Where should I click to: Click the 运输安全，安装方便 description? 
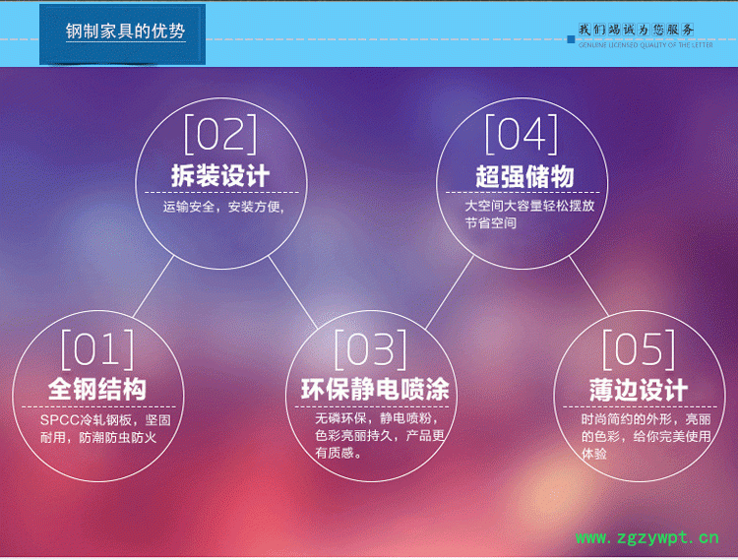pos(223,208)
